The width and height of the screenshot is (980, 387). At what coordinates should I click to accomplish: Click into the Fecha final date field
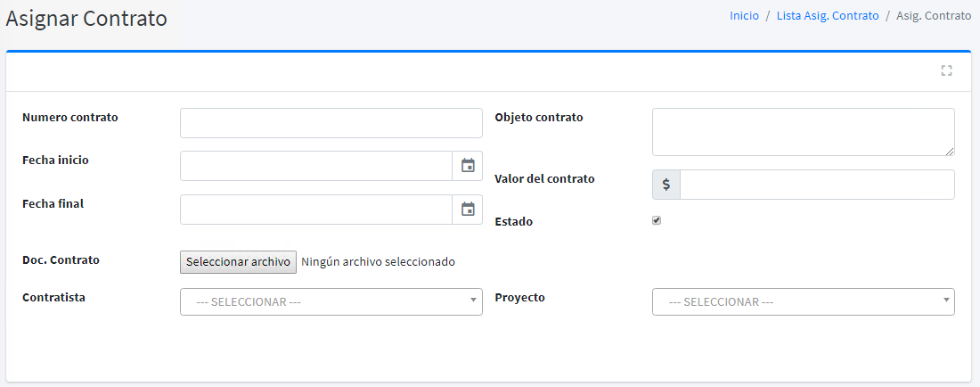coord(316,210)
